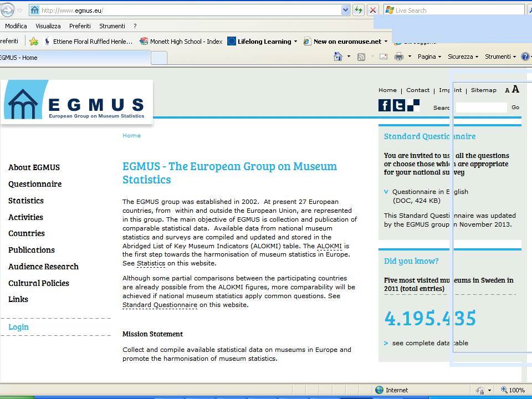Viewport: 532px width, 399px height.
Task: Open the Visualizza menu
Action: pos(48,26)
